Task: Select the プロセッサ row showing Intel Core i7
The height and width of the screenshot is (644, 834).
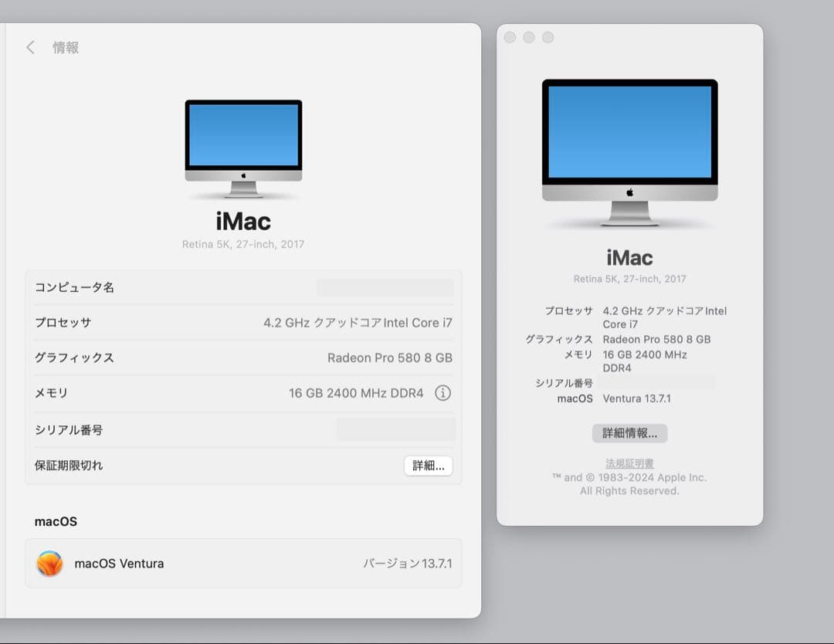Action: (x=243, y=323)
